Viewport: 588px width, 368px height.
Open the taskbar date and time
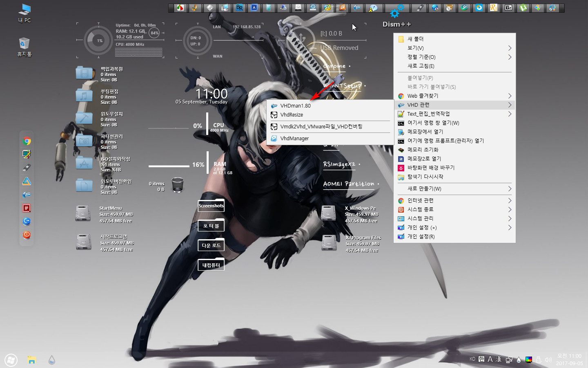569,359
